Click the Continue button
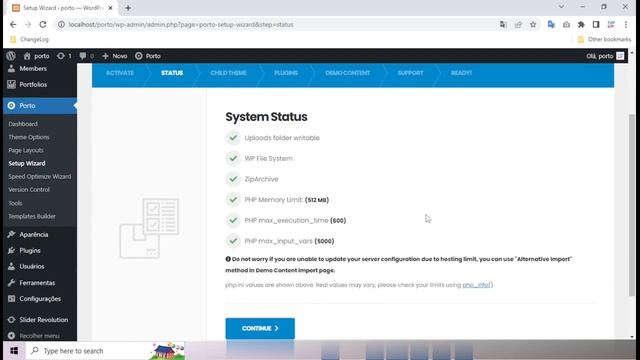This screenshot has height=360, width=640. coord(260,329)
